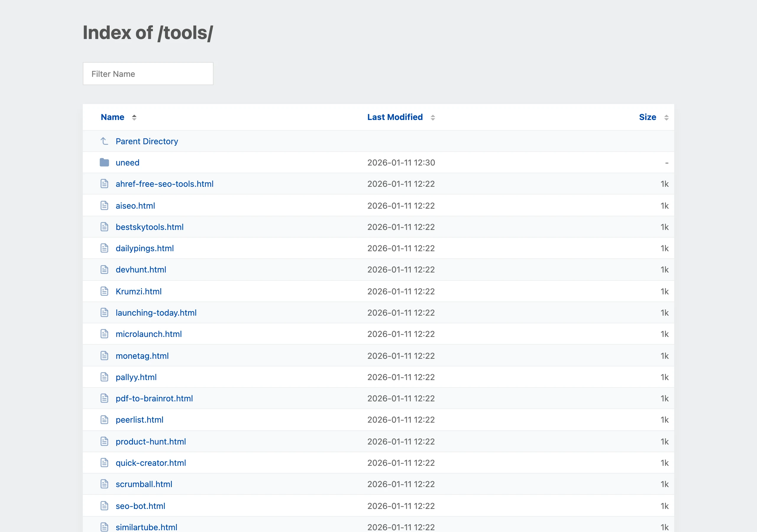The width and height of the screenshot is (757, 532).
Task: Click the 1k size value for aiseo.html
Action: click(664, 206)
